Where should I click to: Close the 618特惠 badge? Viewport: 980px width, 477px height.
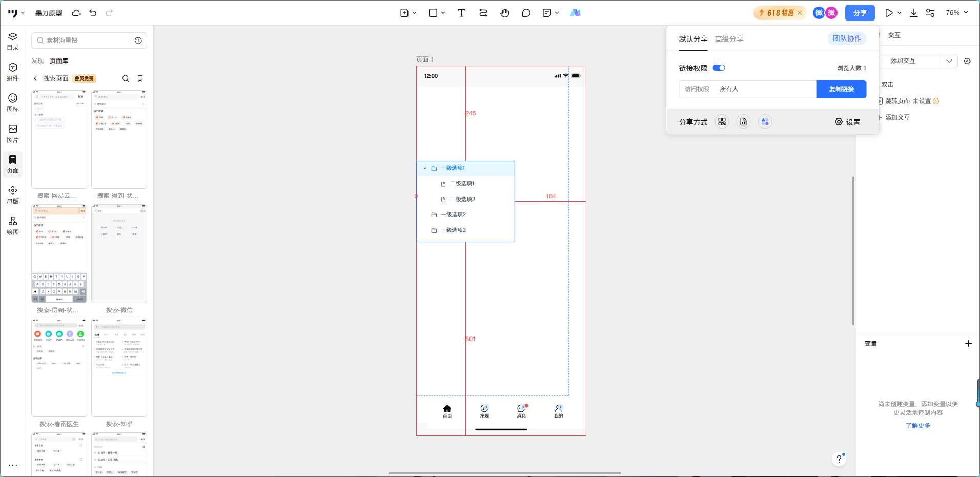pos(800,13)
